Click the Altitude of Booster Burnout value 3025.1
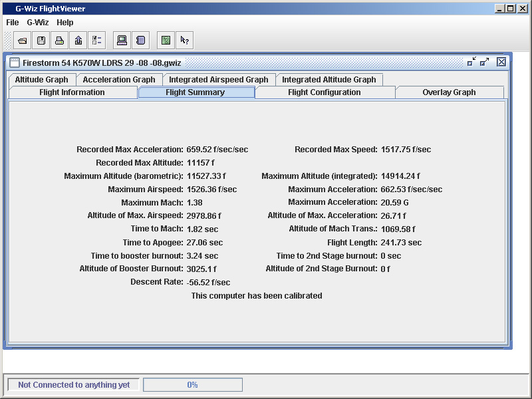 pyautogui.click(x=201, y=269)
